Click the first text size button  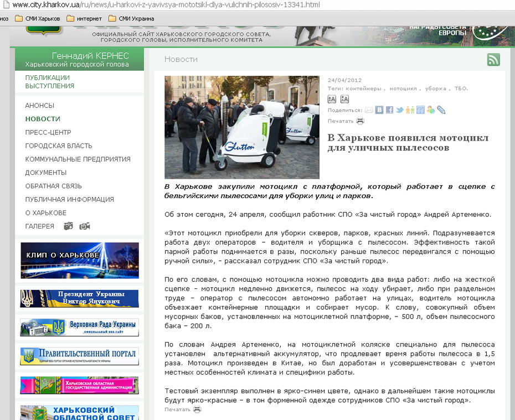[332, 99]
